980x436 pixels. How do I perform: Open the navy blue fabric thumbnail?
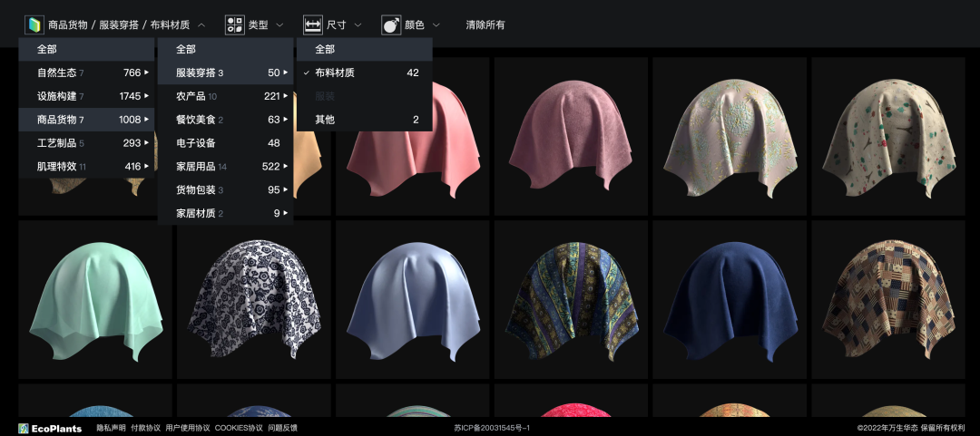coord(730,300)
